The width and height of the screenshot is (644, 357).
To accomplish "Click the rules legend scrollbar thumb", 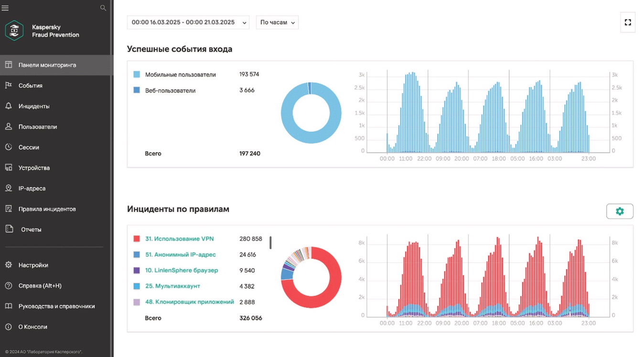I will [270, 242].
